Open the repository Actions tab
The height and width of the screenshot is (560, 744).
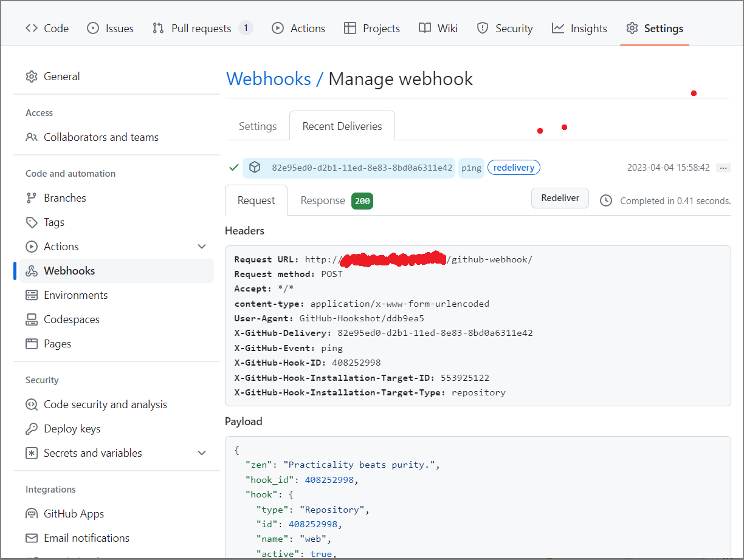(x=298, y=28)
